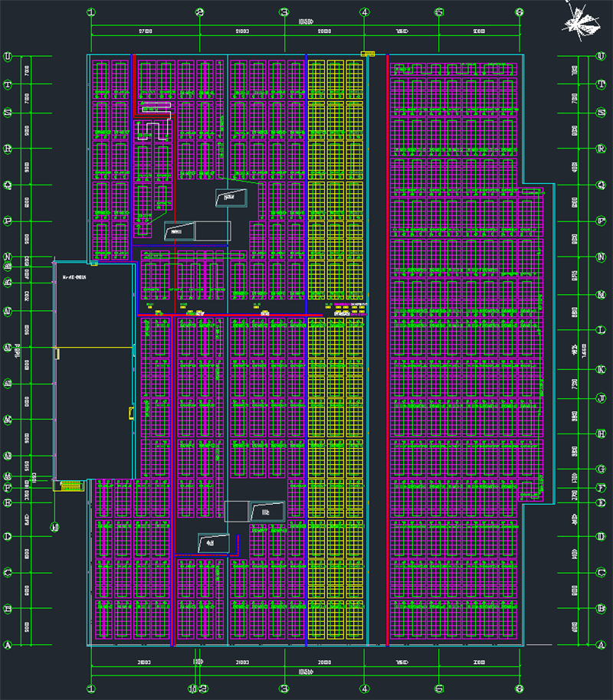613x700 pixels.
Task: Click grid bubble A on the left side
Action: 8,645
